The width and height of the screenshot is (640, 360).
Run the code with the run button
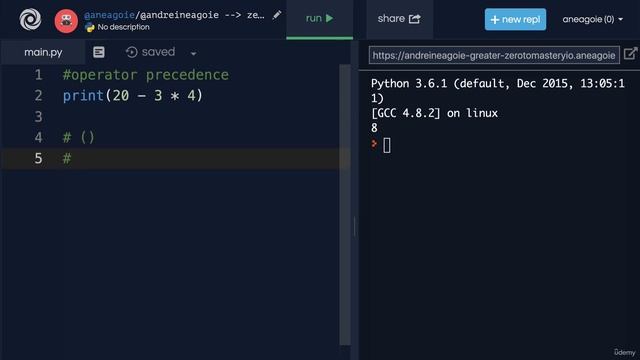coord(320,18)
